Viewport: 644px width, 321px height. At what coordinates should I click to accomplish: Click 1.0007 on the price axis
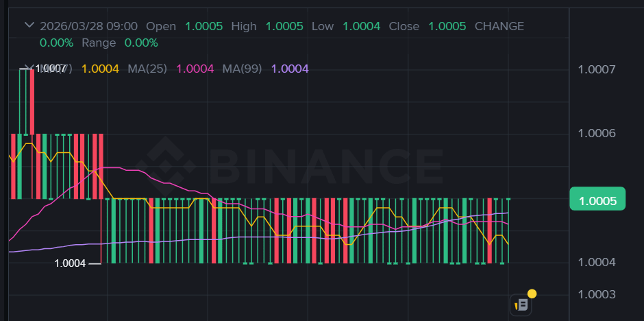click(596, 69)
